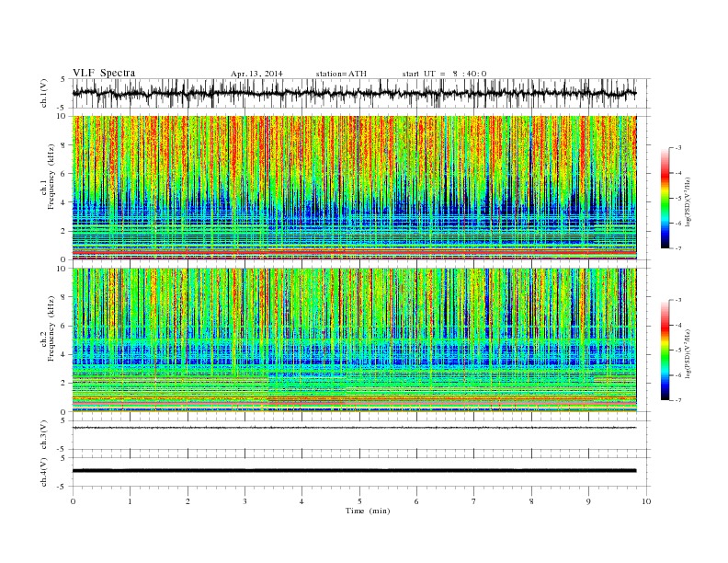Screen dimensions: 728x563
Task: Click the "6" kHz tick on ch.2 frequency axis
Action: 63,326
